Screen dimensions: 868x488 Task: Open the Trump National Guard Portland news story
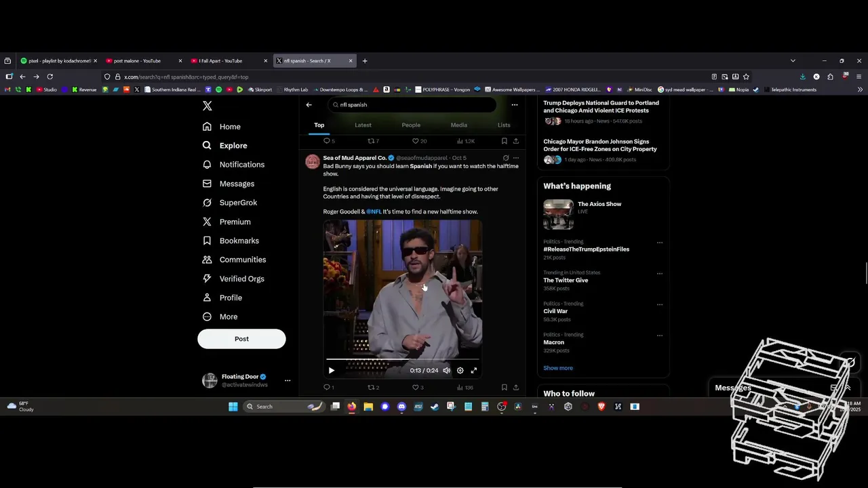601,107
